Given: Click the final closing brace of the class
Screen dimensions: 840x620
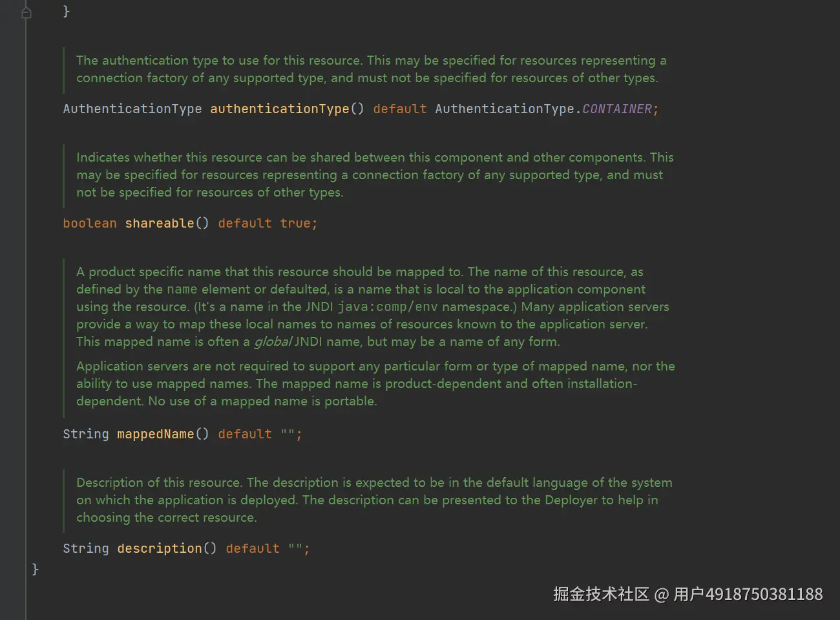Looking at the screenshot, I should click(x=36, y=569).
